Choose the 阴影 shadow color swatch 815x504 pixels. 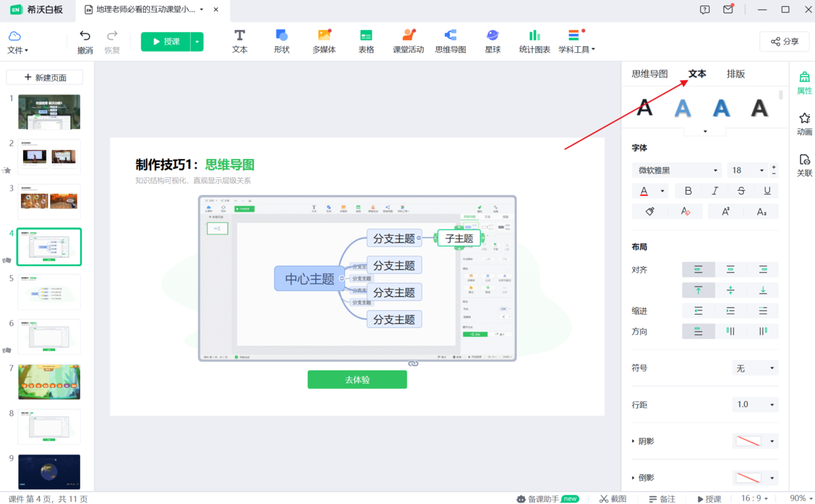point(749,442)
